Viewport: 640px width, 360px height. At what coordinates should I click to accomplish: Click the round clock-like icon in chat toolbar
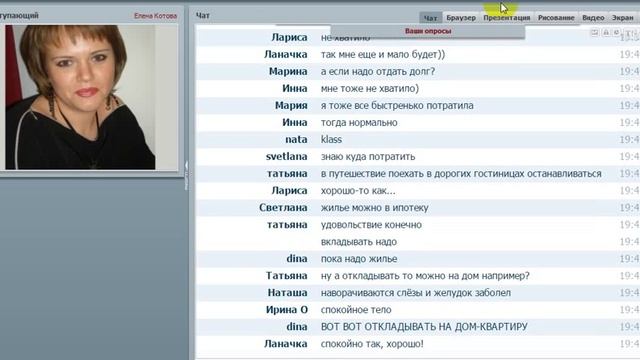(617, 32)
